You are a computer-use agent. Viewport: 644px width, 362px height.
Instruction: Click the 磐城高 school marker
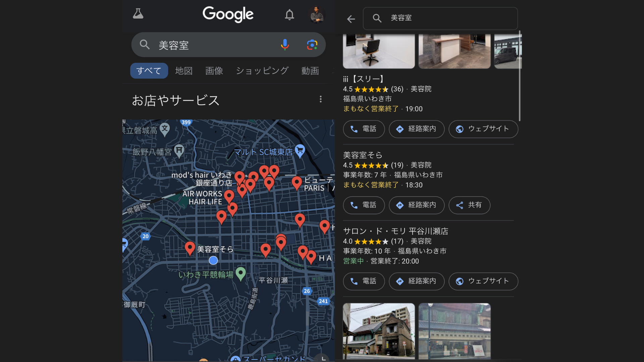pyautogui.click(x=164, y=129)
